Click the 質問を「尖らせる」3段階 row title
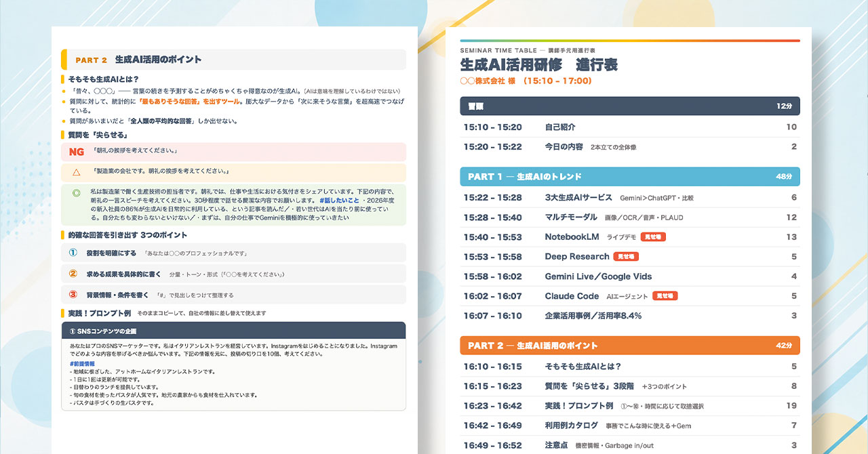This screenshot has width=868, height=454. [x=589, y=386]
